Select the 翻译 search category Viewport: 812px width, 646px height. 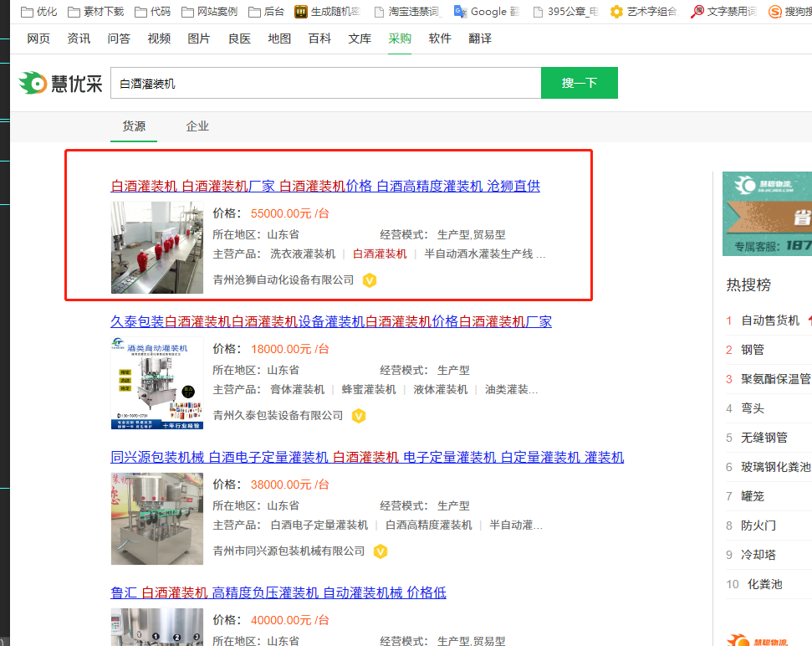click(480, 38)
